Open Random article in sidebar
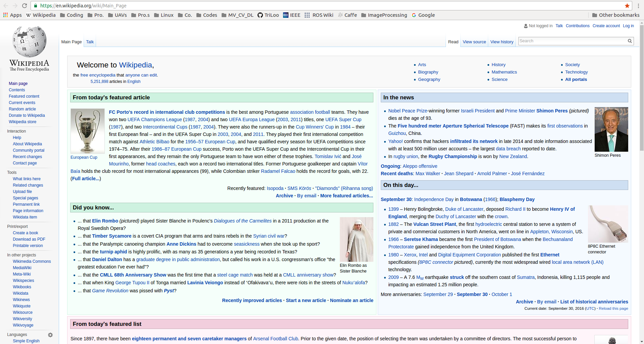 click(22, 109)
